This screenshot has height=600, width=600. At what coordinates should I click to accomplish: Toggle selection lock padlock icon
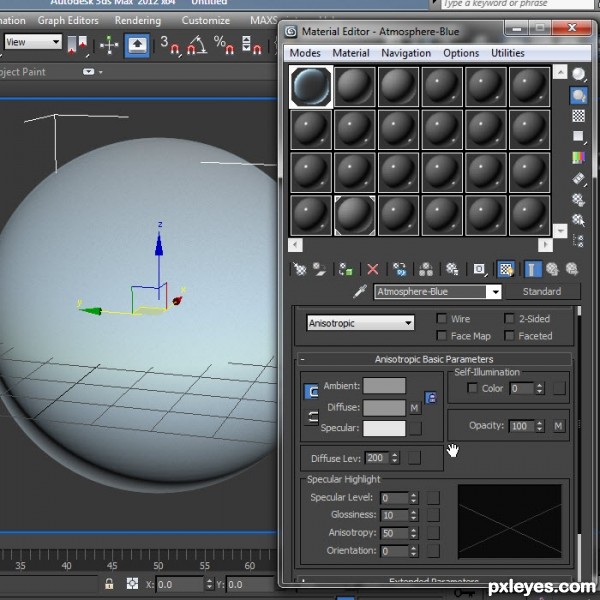(109, 584)
